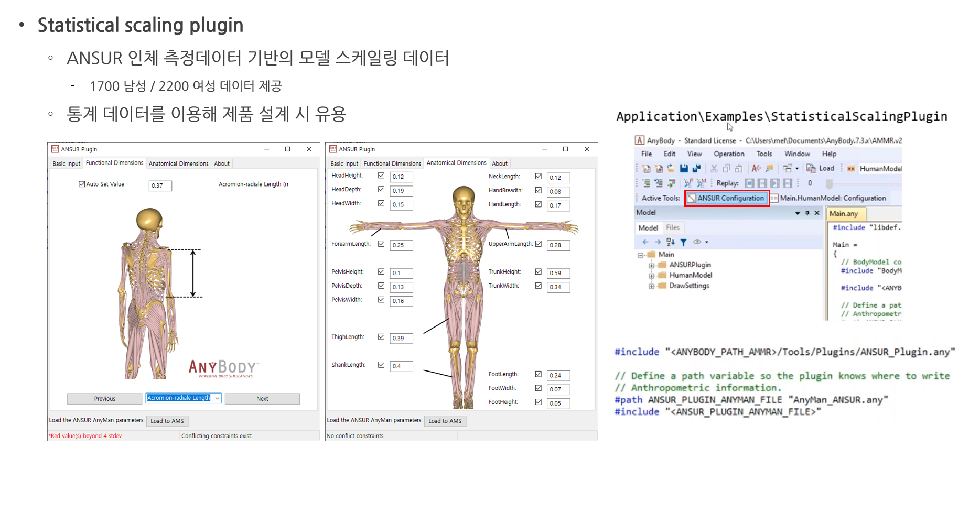The image size is (980, 513).
Task: Collapse the Main node in model tree
Action: click(640, 255)
